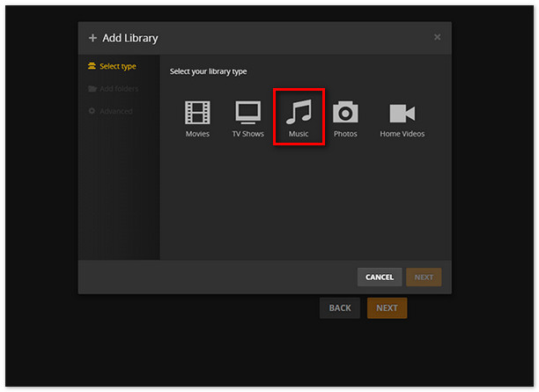
Task: Click the Photos label text
Action: pos(345,134)
